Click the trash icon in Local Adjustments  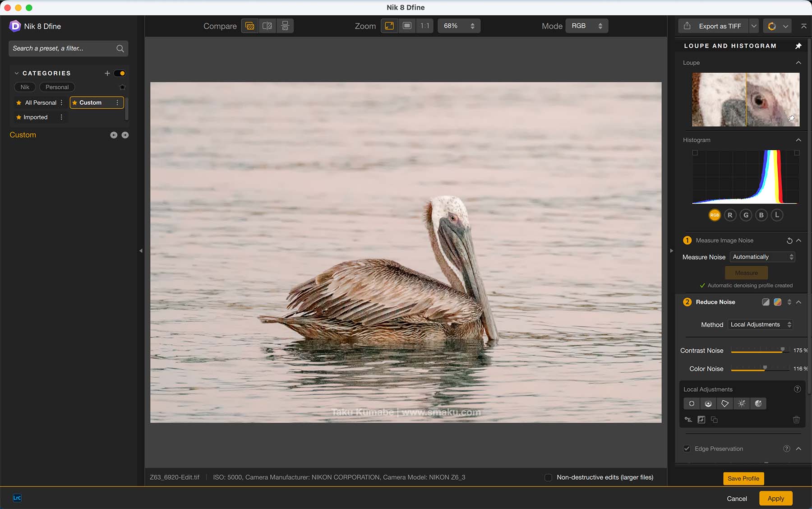(796, 420)
